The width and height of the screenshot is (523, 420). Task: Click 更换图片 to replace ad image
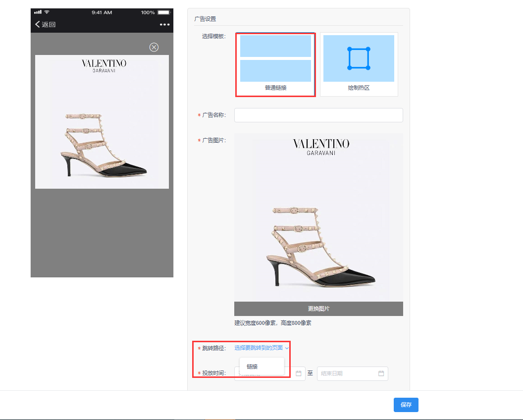pyautogui.click(x=318, y=309)
